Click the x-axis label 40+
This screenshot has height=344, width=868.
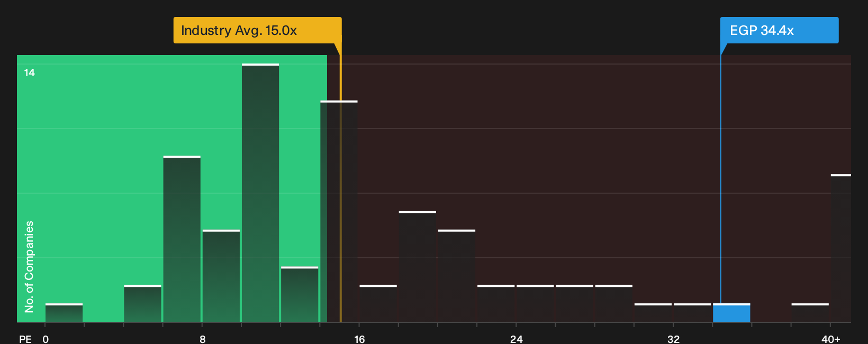pos(830,339)
